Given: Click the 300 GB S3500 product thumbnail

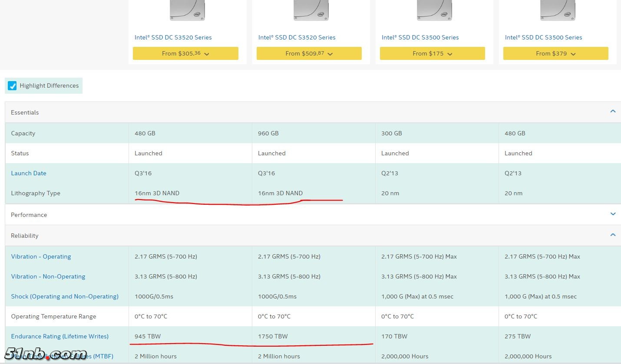Looking at the screenshot, I should [434, 10].
